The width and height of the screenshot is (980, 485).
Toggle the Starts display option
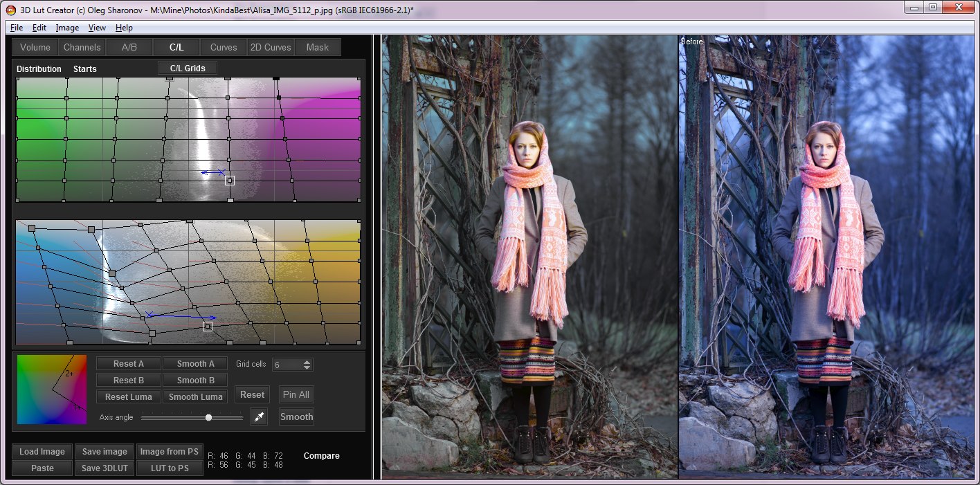85,69
